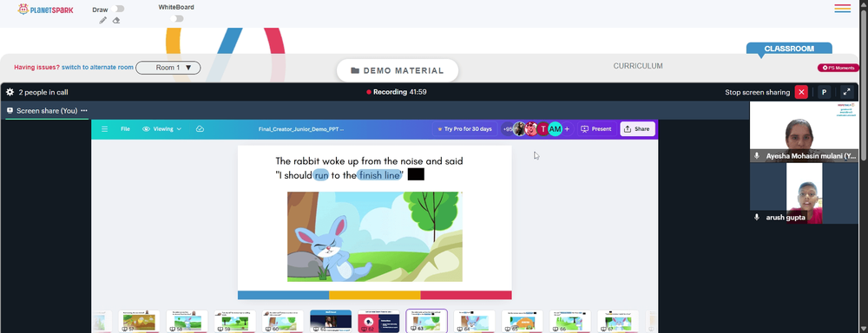Viewport: 868px width, 333px height.
Task: Click the red recording indicator
Action: 369,93
